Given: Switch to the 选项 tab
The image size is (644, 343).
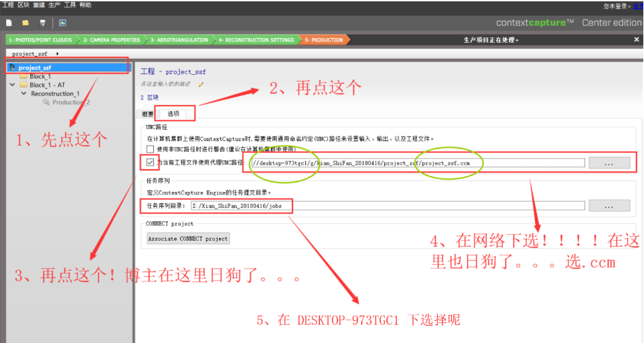Looking at the screenshot, I should click(x=173, y=114).
